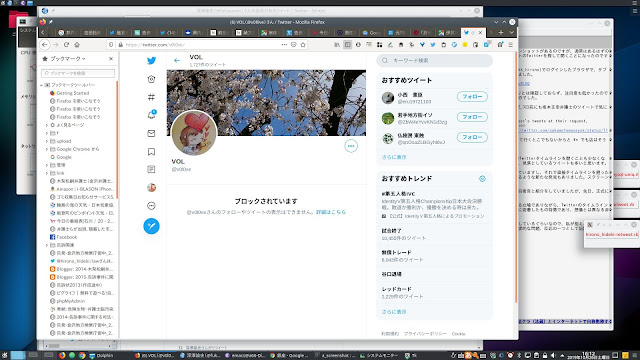Open the 試合終了 trend
This screenshot has height=360, width=640.
point(434,234)
